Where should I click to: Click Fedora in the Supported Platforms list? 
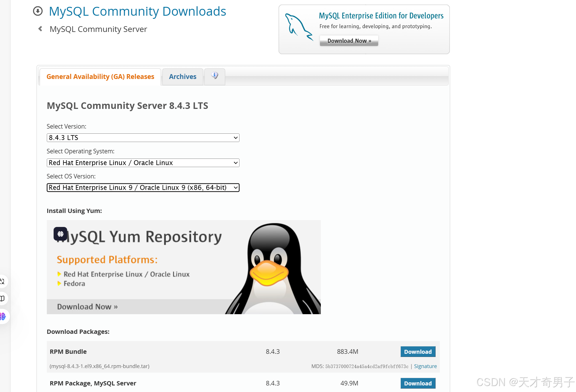[74, 284]
